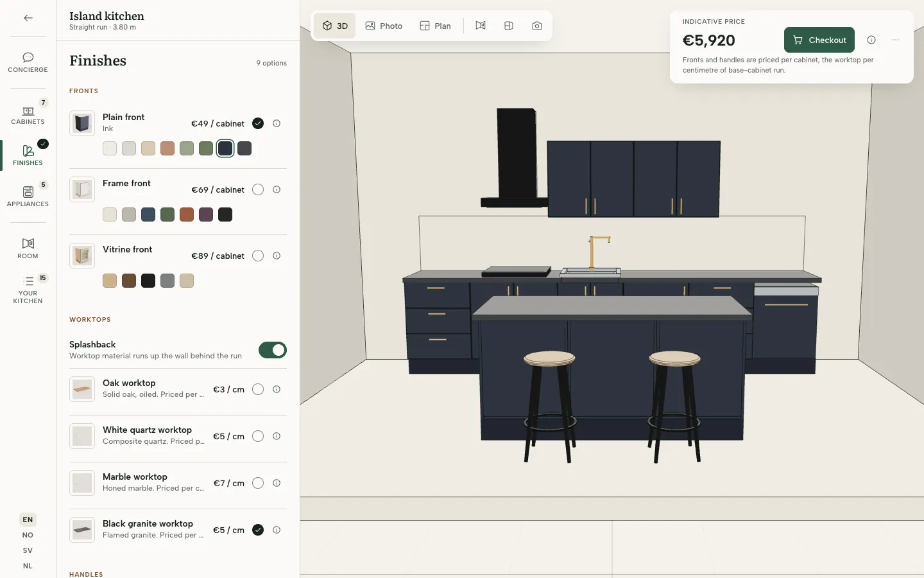The width and height of the screenshot is (924, 578).
Task: Open the Room section
Action: [28, 249]
